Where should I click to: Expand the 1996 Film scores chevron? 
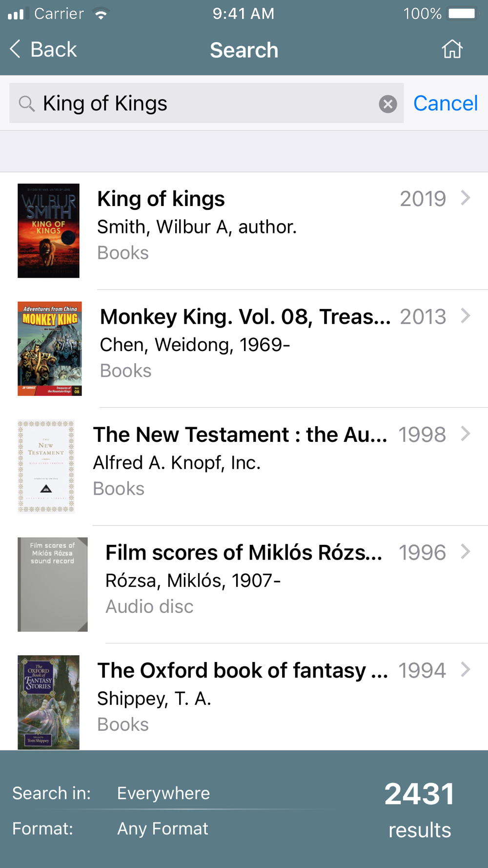click(466, 552)
